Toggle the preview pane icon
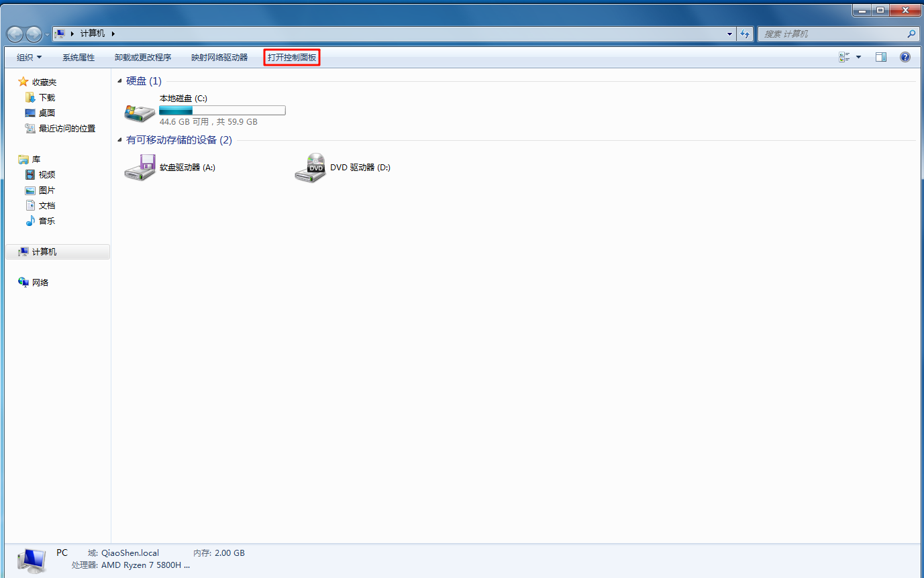 (881, 58)
